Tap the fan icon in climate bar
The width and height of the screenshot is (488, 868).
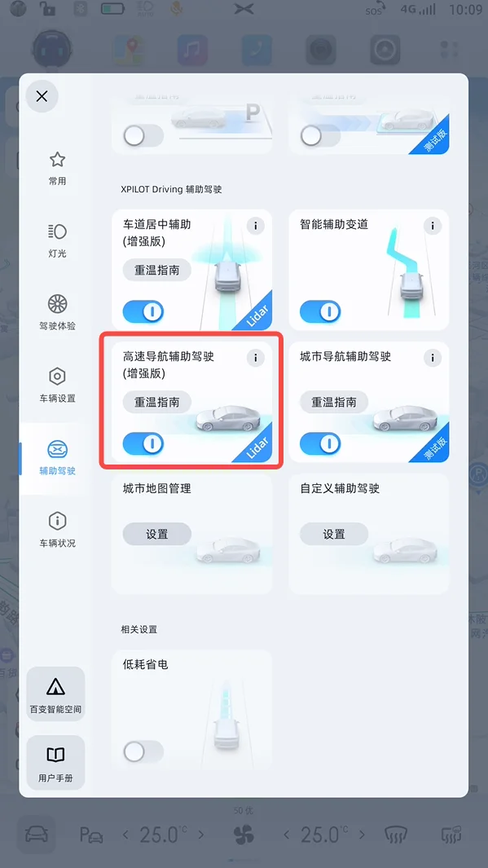click(244, 835)
